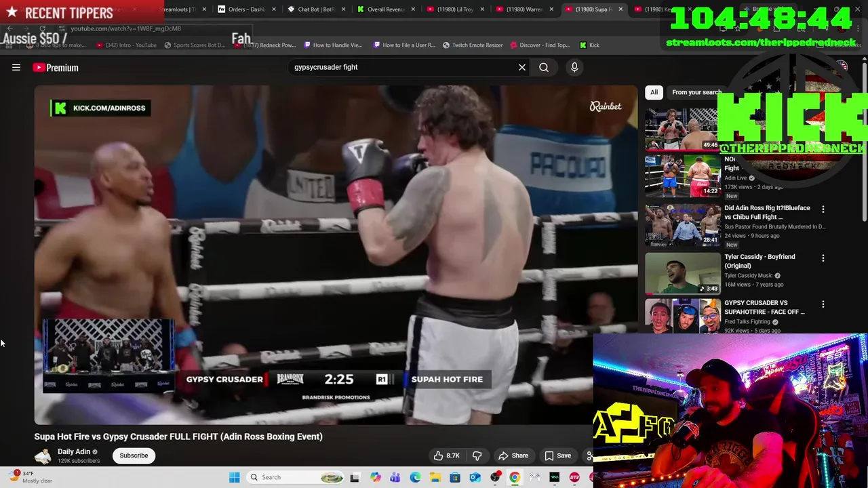Open 'Tyler Cassidy - Boyfriend (Original)' title link
This screenshot has width=868, height=488.
click(759, 261)
